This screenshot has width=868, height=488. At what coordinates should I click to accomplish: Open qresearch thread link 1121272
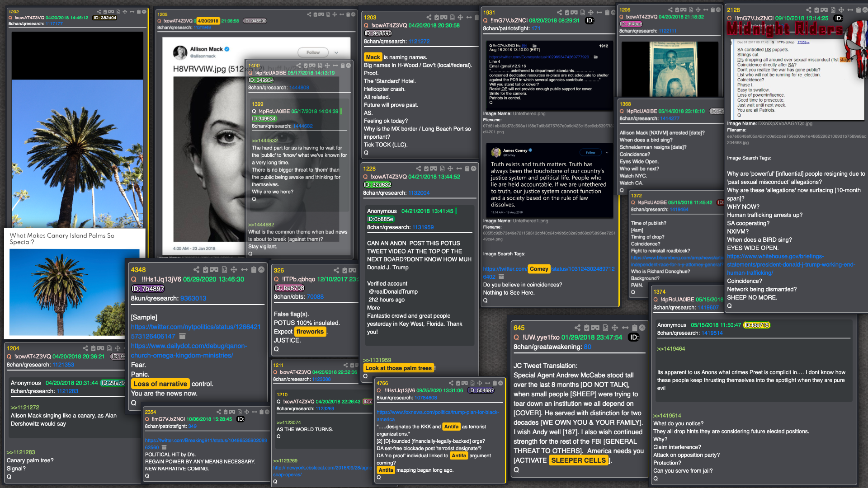(x=419, y=41)
